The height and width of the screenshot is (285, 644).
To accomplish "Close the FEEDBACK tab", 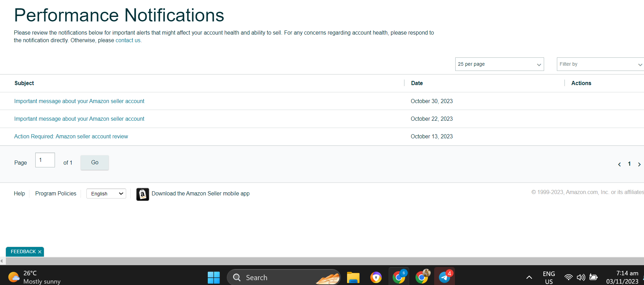I will coord(40,252).
